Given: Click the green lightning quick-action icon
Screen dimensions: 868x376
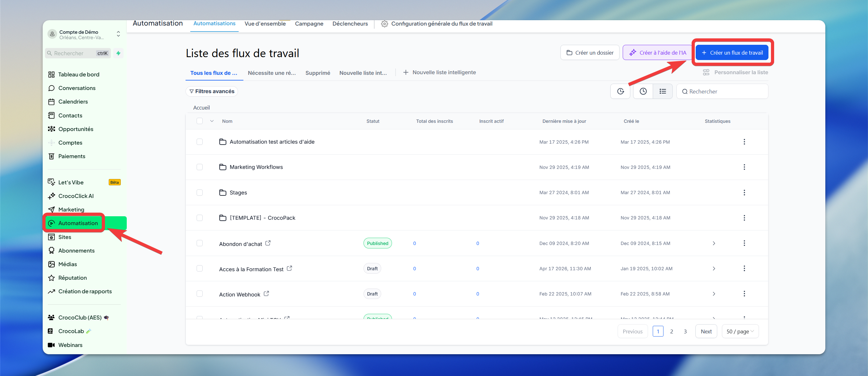Looking at the screenshot, I should pyautogui.click(x=118, y=53).
